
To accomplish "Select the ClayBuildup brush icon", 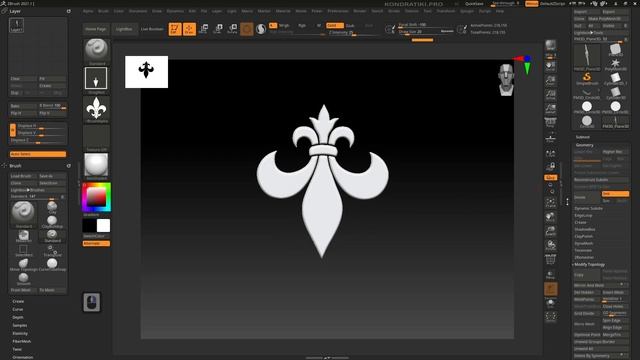I will click(52, 222).
